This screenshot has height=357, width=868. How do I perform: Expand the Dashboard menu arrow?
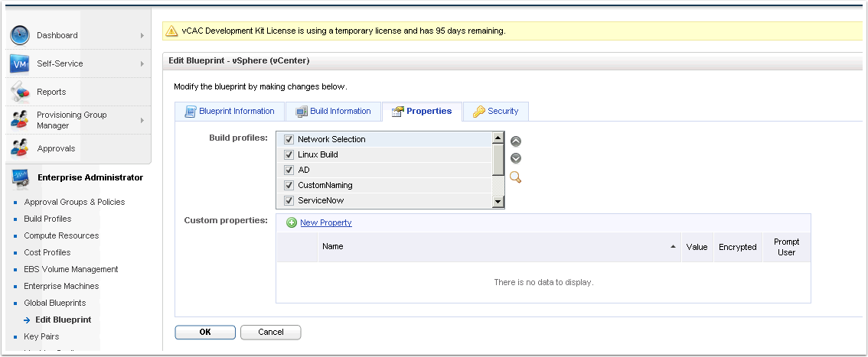[x=142, y=35]
